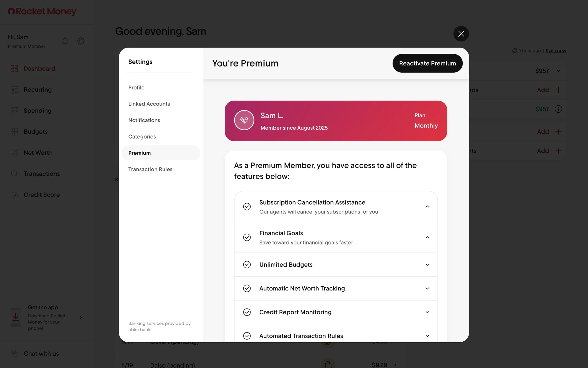This screenshot has width=588, height=368.
Task: Click the Reactivate Premium button
Action: [428, 63]
